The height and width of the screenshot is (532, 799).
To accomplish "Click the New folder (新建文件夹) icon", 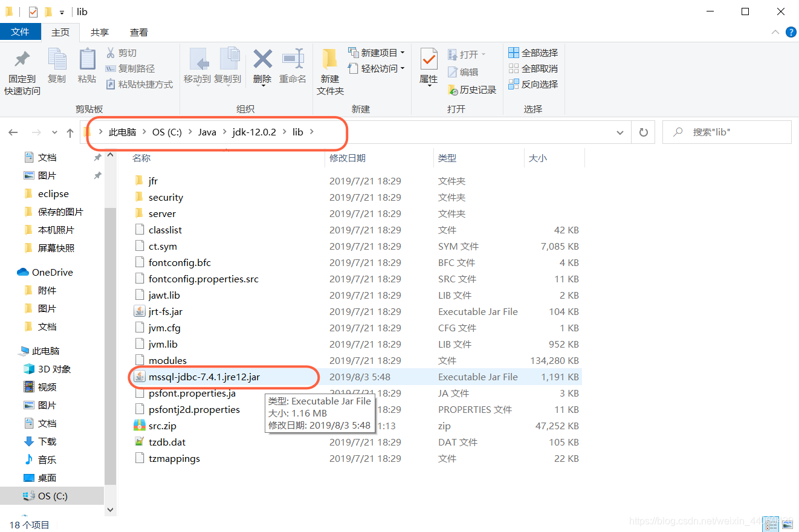I will 329,59.
